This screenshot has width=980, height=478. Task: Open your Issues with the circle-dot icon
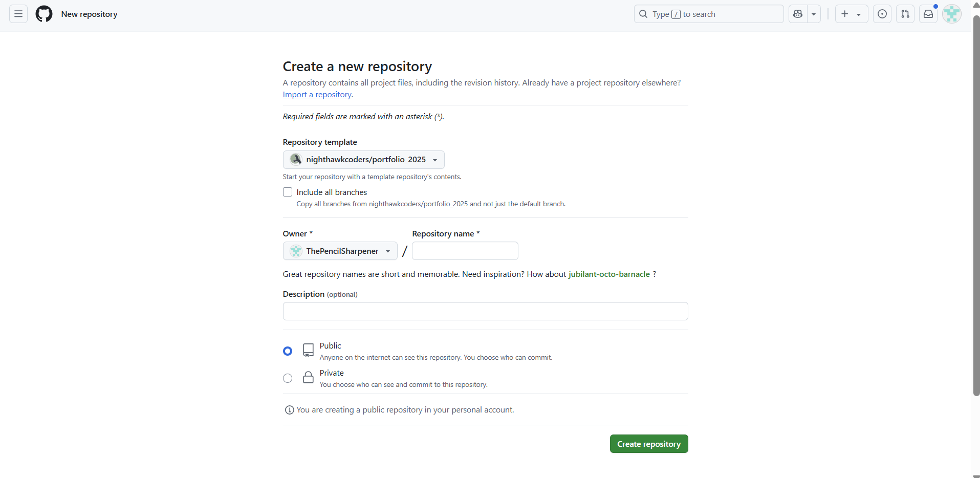coord(882,14)
